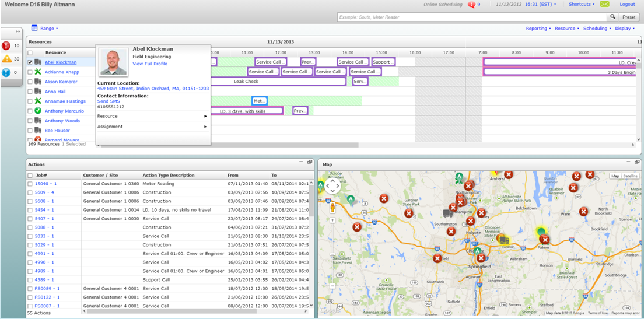The image size is (644, 319).
Task: Open the Range dropdown
Action: (48, 28)
